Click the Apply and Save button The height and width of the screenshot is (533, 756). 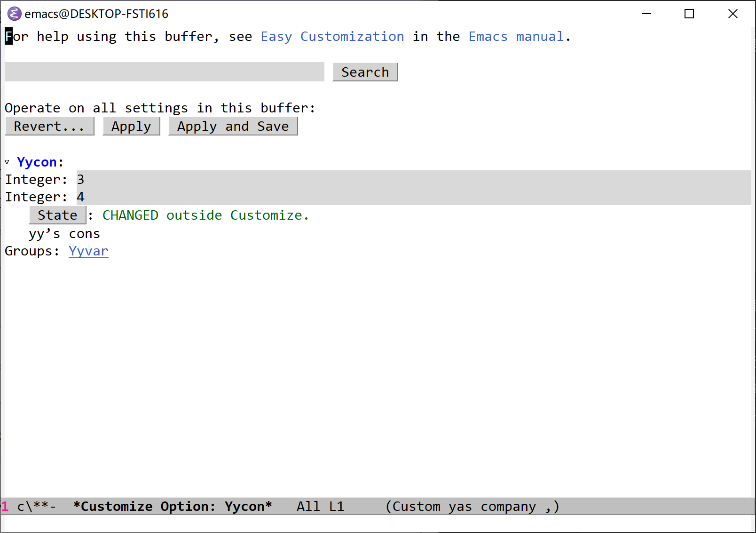point(233,127)
